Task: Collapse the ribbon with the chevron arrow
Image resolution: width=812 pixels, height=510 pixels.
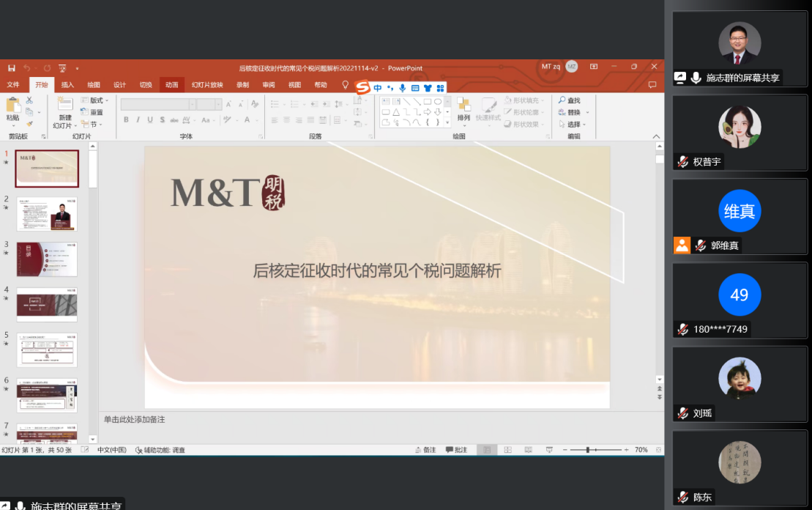Action: (x=656, y=136)
